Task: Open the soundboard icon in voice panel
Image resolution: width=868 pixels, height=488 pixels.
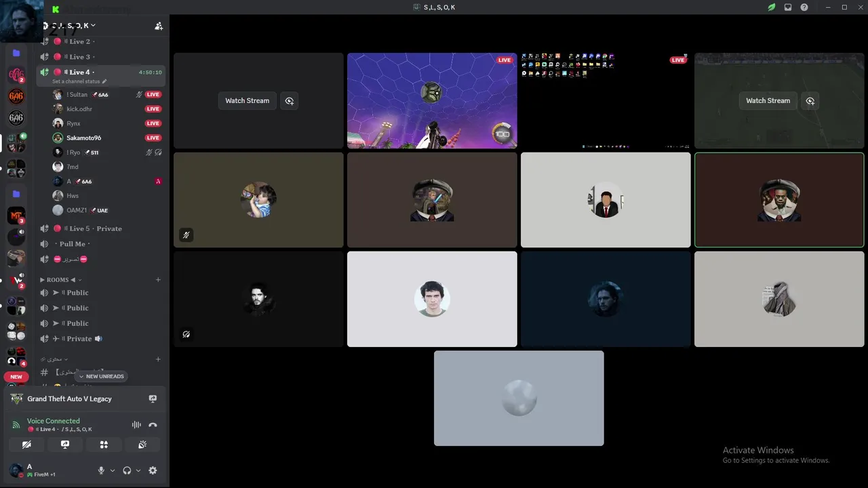Action: pos(142,445)
